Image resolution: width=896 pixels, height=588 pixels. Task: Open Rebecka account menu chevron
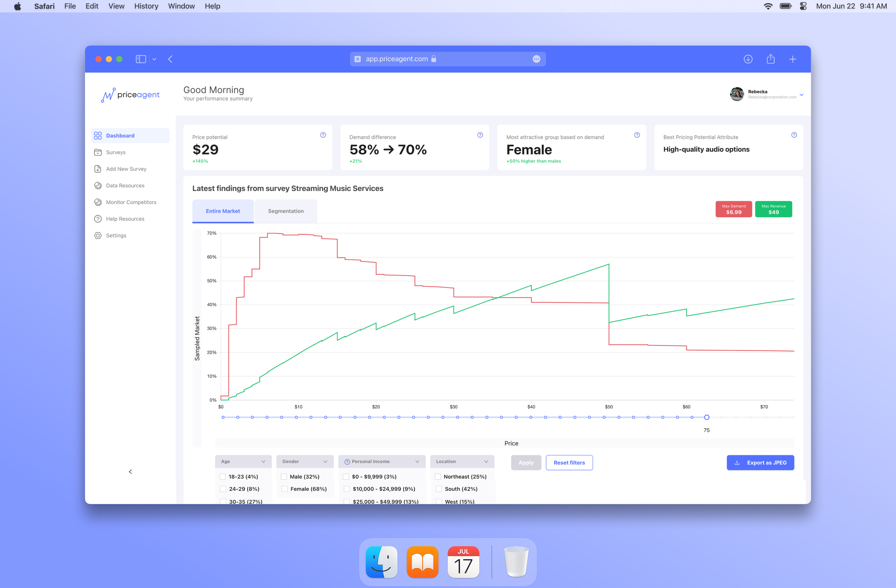click(x=802, y=95)
